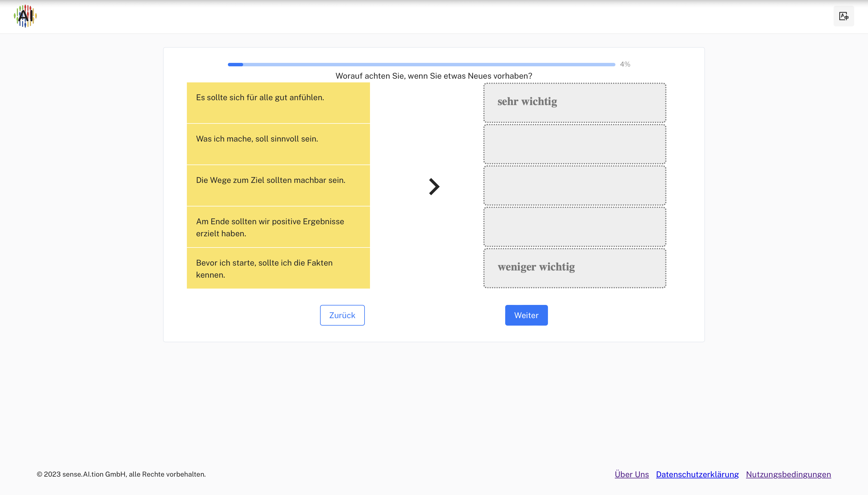Click the 4% progress label
Image resolution: width=868 pixels, height=495 pixels.
pyautogui.click(x=625, y=64)
